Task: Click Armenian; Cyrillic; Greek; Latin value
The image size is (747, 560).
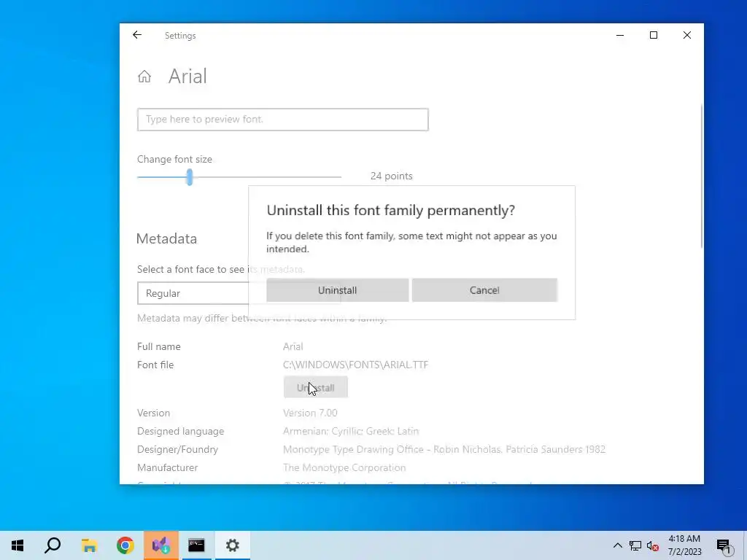Action: click(351, 432)
